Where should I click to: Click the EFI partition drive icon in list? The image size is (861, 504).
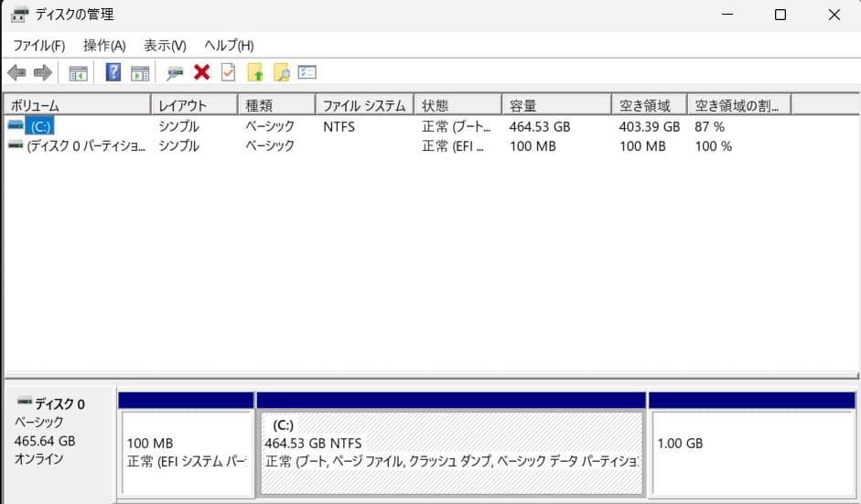click(16, 145)
